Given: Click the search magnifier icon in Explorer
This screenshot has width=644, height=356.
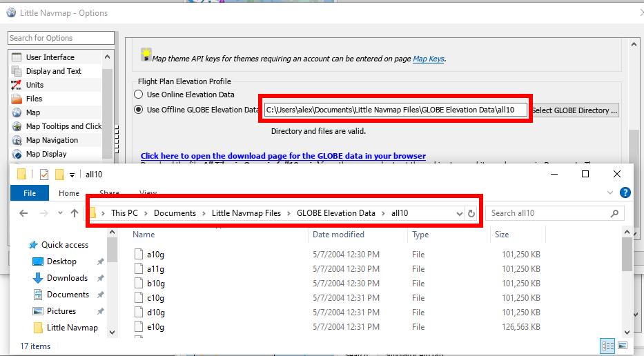Looking at the screenshot, I should [x=615, y=213].
